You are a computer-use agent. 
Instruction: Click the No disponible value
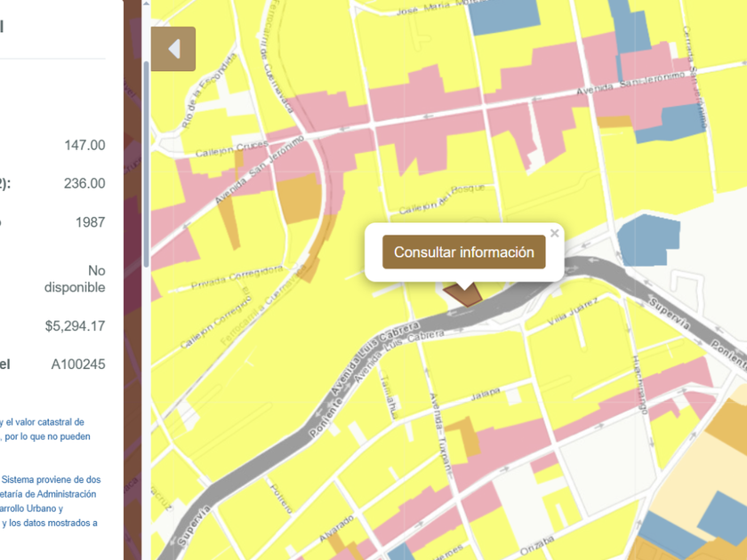click(x=75, y=279)
